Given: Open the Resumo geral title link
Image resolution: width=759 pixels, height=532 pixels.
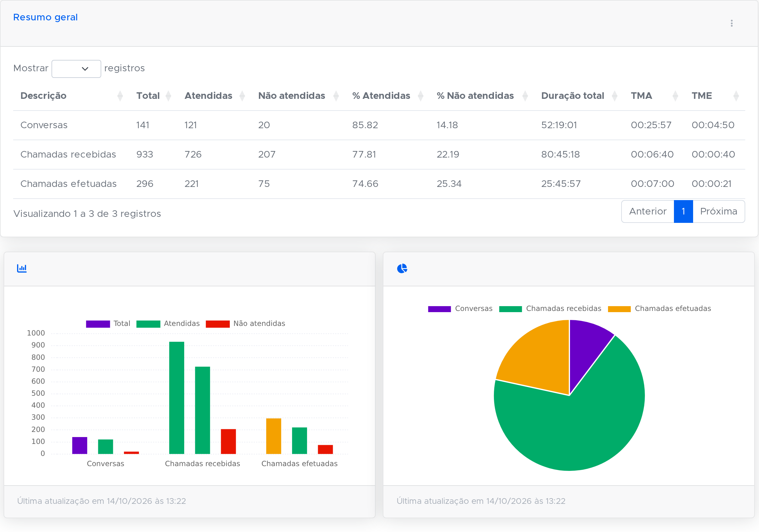Looking at the screenshot, I should [45, 17].
